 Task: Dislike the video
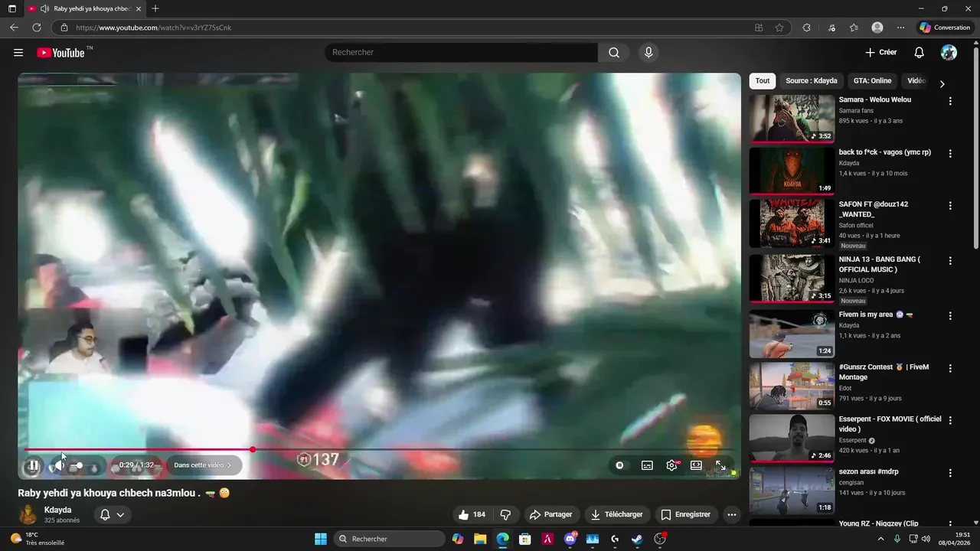tap(505, 514)
